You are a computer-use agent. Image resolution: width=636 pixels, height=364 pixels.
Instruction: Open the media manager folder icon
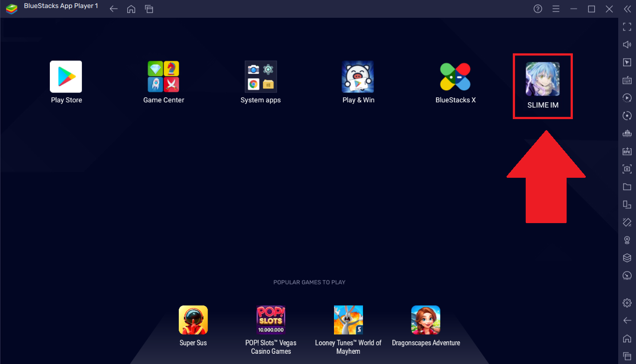point(627,187)
